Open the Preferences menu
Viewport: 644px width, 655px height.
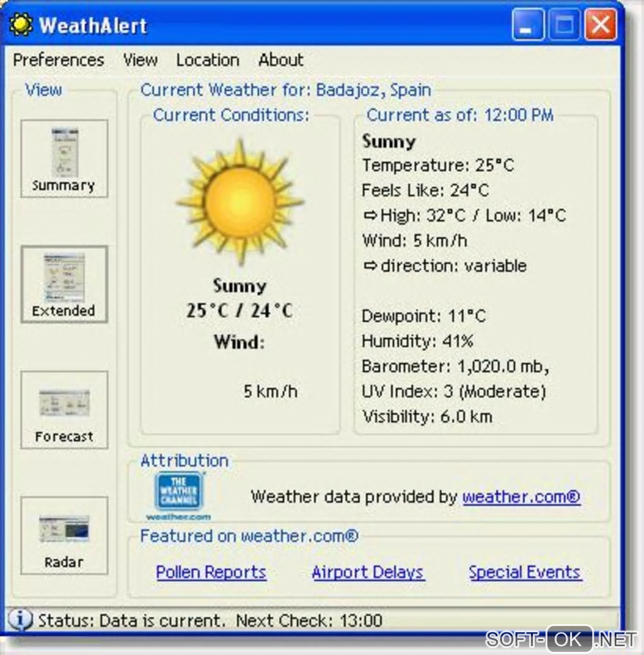pos(59,60)
